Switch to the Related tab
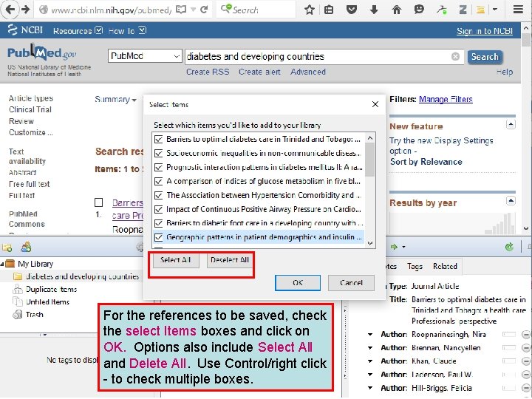Screen dimensions: 532x399 (x=445, y=267)
